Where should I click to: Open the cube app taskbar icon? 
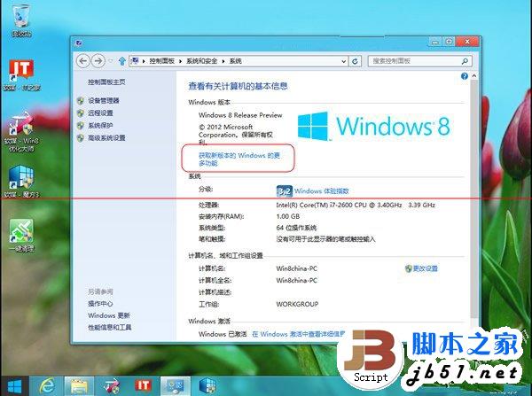click(x=207, y=386)
